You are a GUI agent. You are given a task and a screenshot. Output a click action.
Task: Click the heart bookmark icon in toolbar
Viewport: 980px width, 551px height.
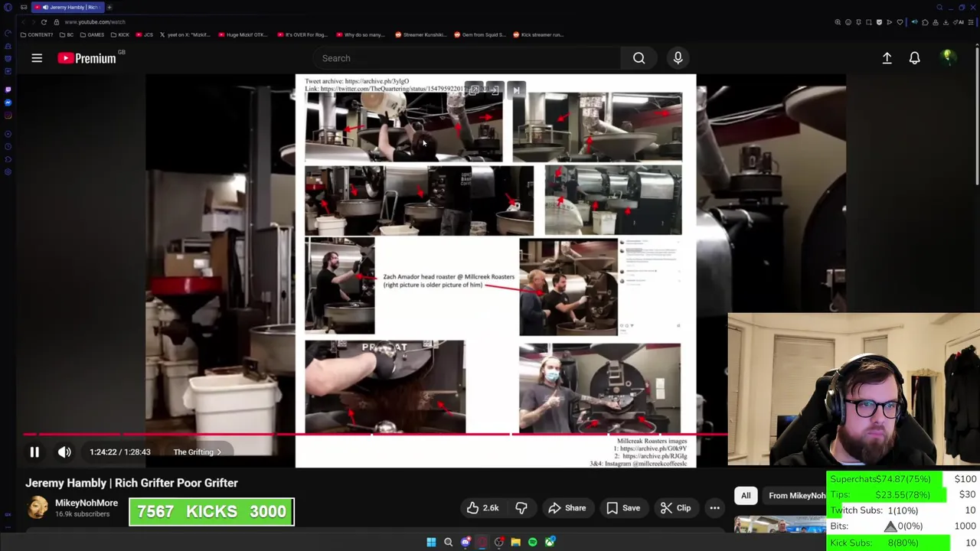(x=900, y=22)
